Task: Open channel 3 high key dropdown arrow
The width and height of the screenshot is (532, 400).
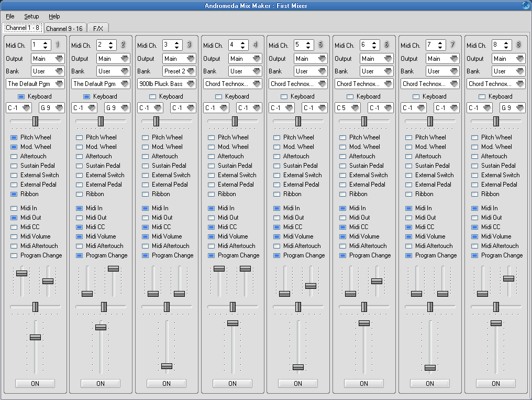Action: point(191,107)
